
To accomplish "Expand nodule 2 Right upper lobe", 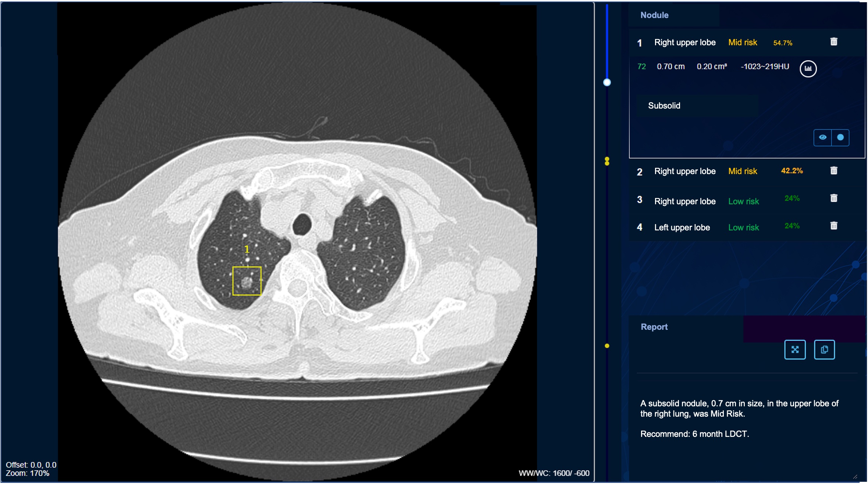I will click(x=685, y=171).
